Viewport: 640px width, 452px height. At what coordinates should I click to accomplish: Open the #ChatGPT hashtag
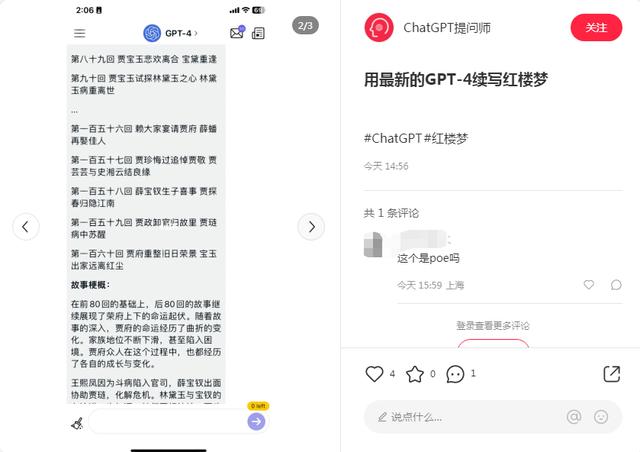[392, 138]
